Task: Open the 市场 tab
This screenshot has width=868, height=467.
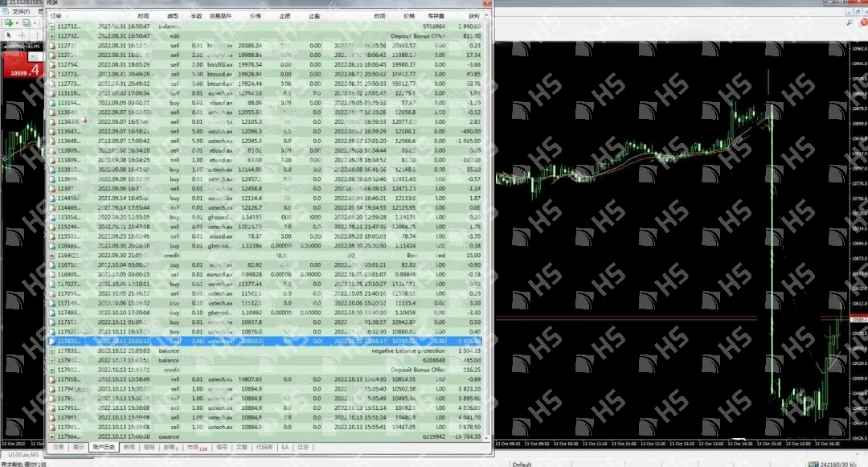Action: 196,447
